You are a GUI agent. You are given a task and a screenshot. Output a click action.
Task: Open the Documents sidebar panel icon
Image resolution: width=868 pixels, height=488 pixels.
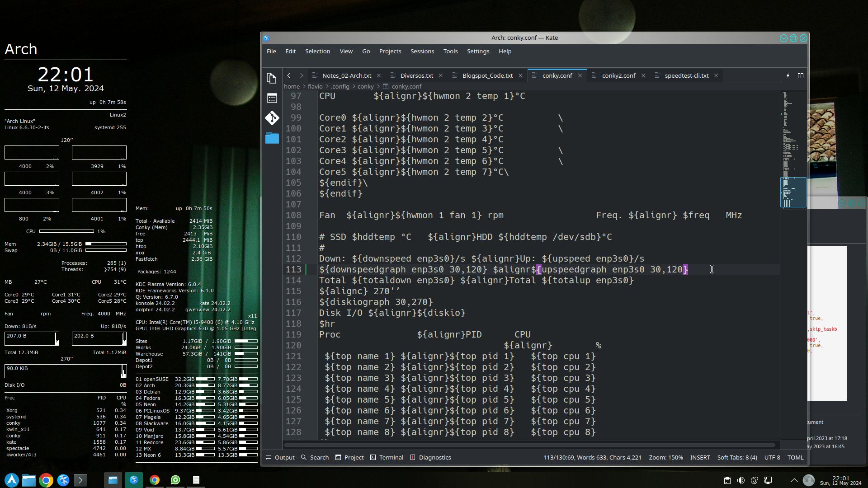(x=272, y=78)
